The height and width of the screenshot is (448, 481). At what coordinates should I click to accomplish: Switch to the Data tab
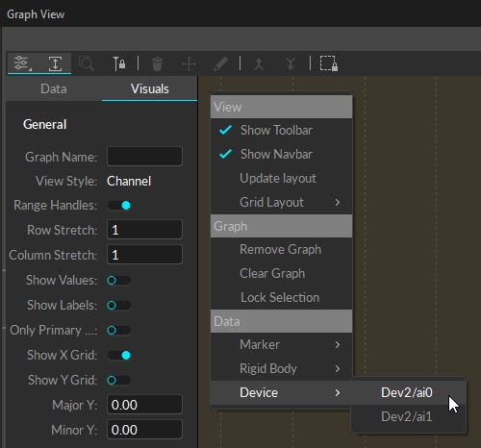tap(54, 88)
